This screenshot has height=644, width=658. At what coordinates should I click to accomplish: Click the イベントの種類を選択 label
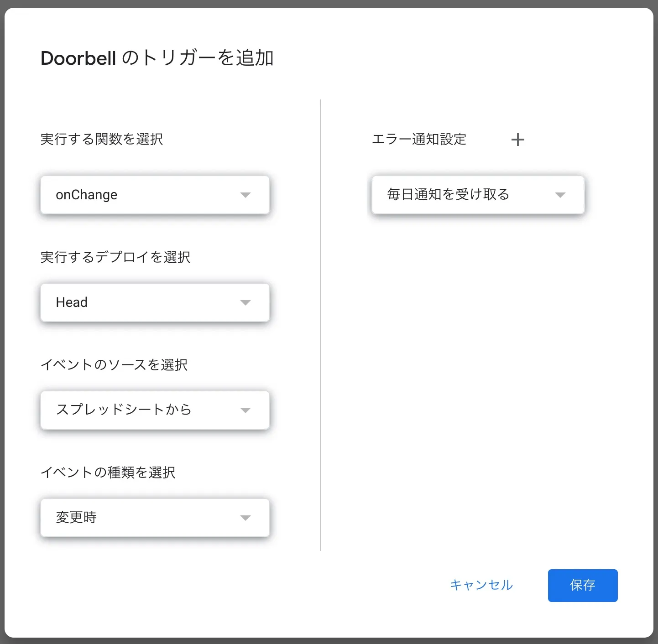(x=108, y=473)
